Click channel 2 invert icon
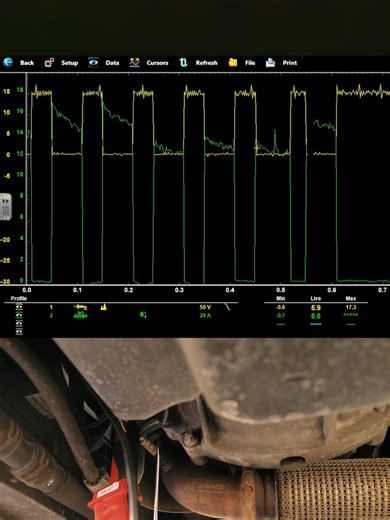The image size is (390, 520). coord(143,315)
